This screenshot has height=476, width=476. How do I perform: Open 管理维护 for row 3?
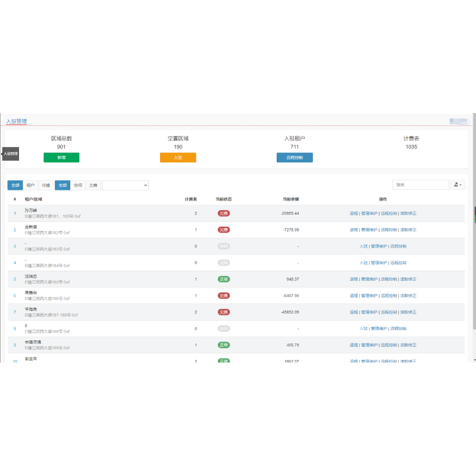pyautogui.click(x=379, y=246)
